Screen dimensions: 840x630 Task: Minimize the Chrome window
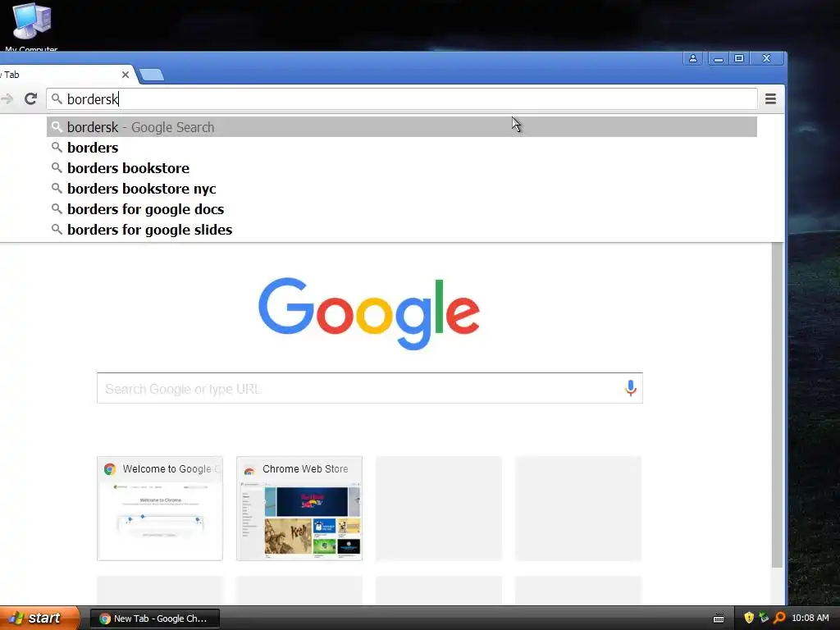[719, 58]
